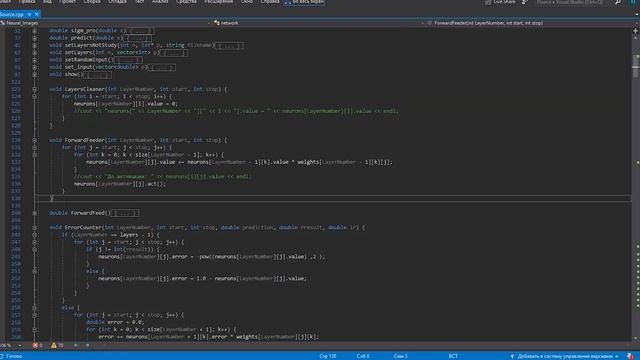
Task: Click the neurons[LayerNumber][j].act(); line
Action: click(120, 184)
